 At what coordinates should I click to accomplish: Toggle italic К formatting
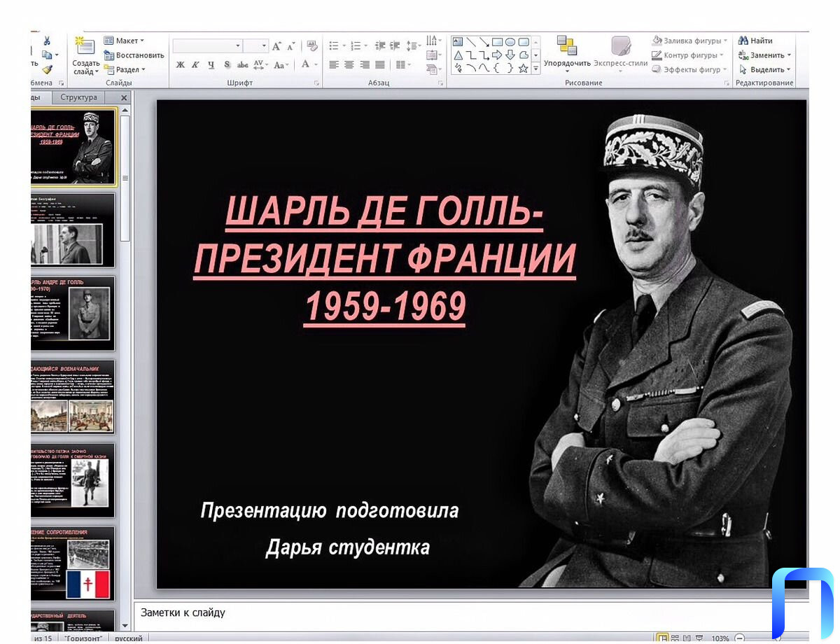(x=195, y=65)
